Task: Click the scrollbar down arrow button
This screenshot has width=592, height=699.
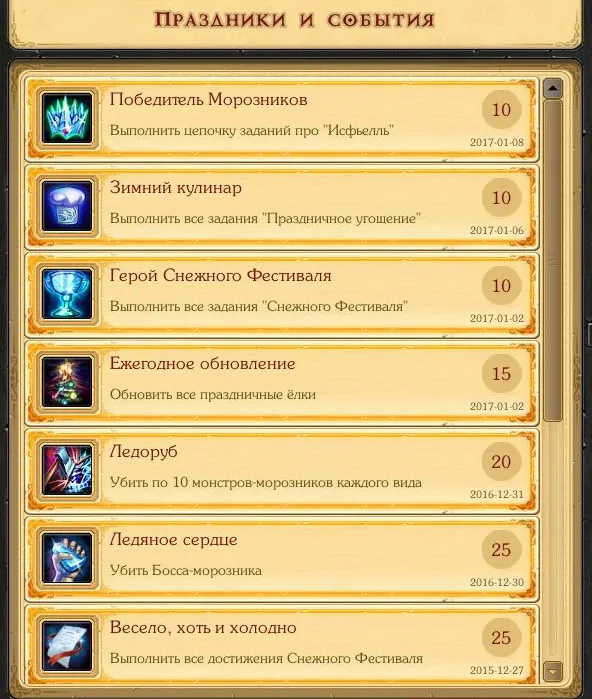Action: (553, 671)
